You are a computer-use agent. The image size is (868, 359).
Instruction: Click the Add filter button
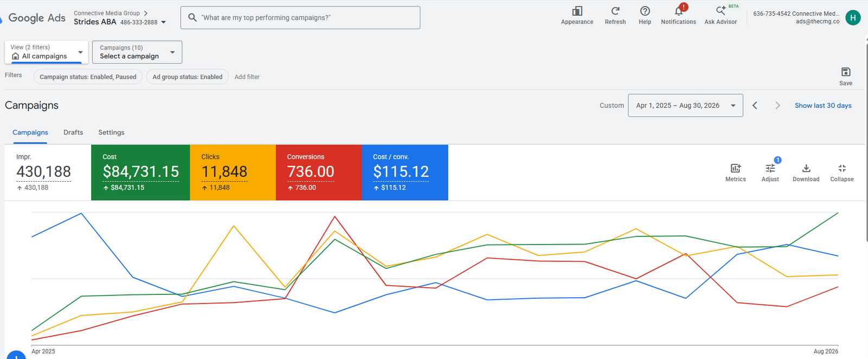click(247, 77)
